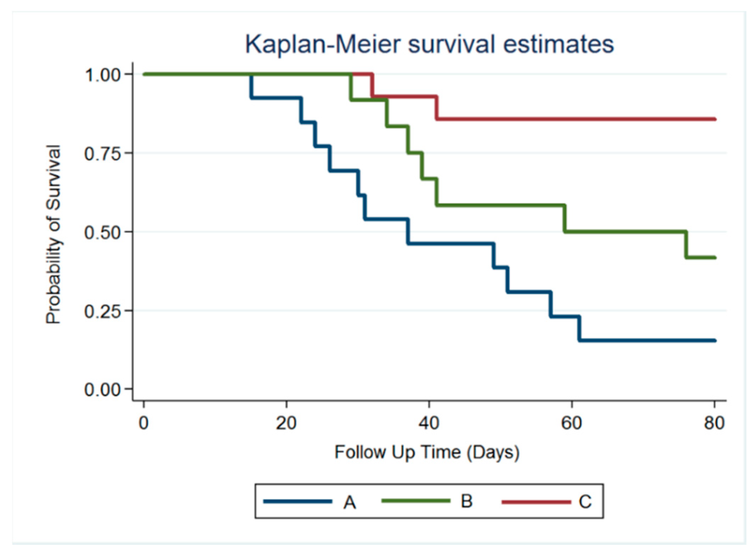The height and width of the screenshot is (554, 756).
Task: Select legend label C
Action: (x=585, y=502)
